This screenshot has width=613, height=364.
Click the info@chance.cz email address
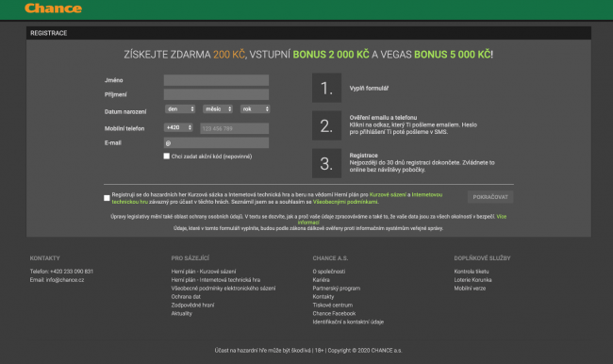tap(65, 280)
